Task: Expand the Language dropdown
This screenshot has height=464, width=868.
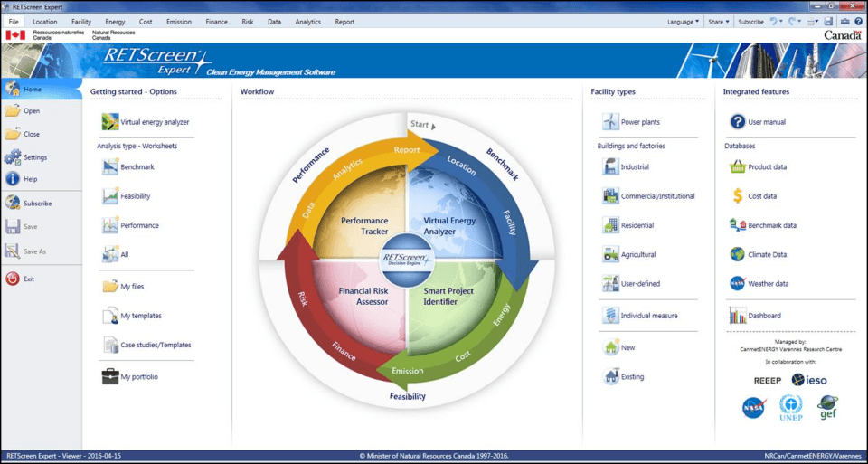Action: point(683,22)
